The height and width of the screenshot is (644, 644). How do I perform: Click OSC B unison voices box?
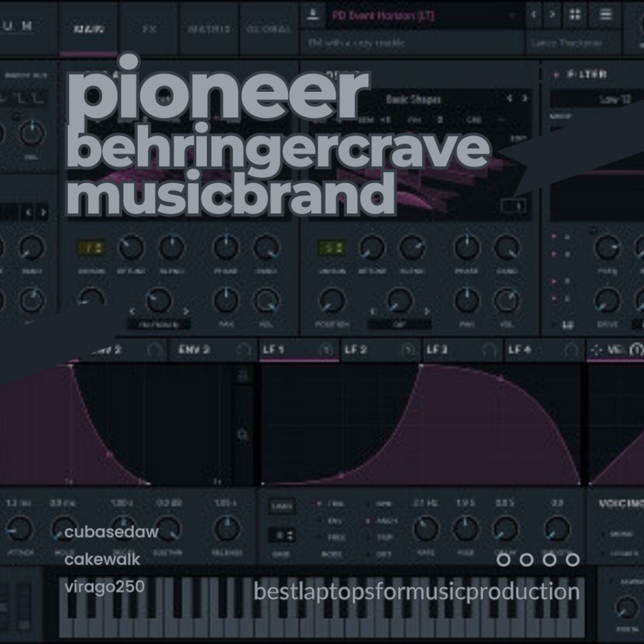(332, 248)
